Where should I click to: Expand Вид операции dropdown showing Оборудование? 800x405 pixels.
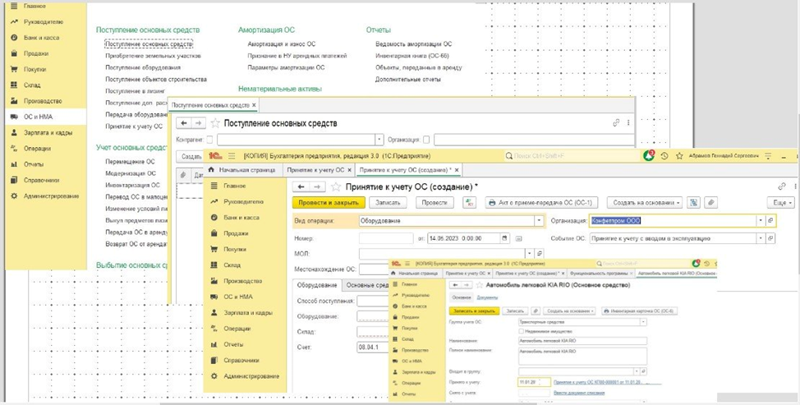pyautogui.click(x=539, y=221)
